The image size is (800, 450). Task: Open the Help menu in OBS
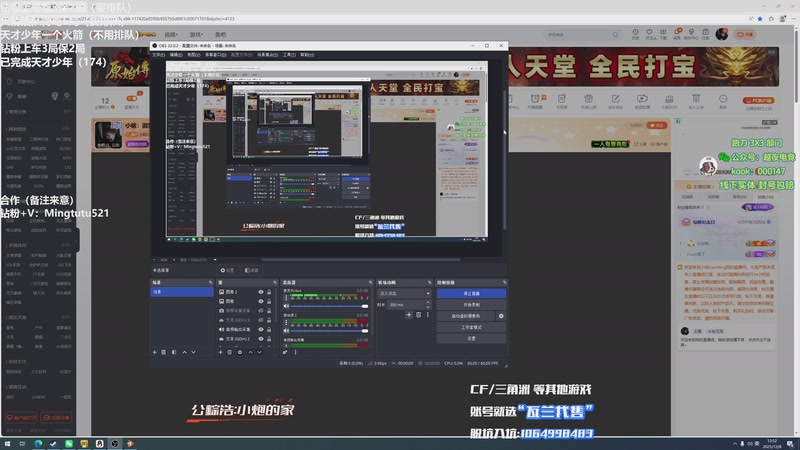point(307,55)
